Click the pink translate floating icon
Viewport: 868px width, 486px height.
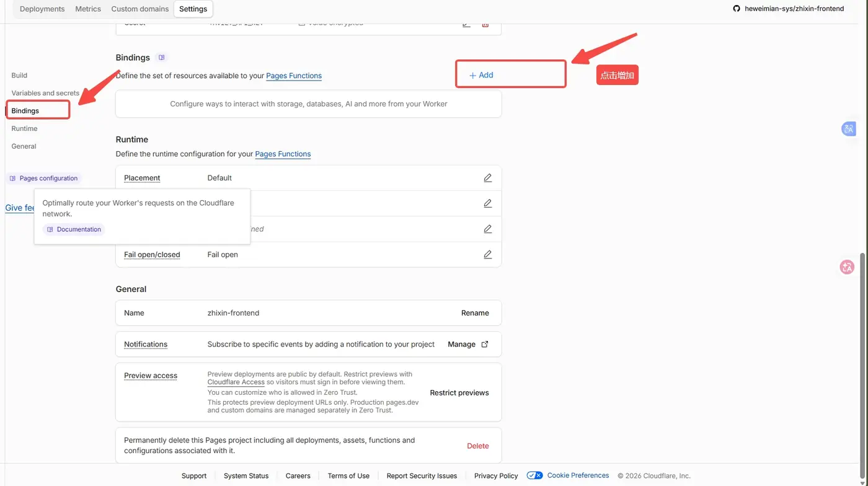coord(847,267)
